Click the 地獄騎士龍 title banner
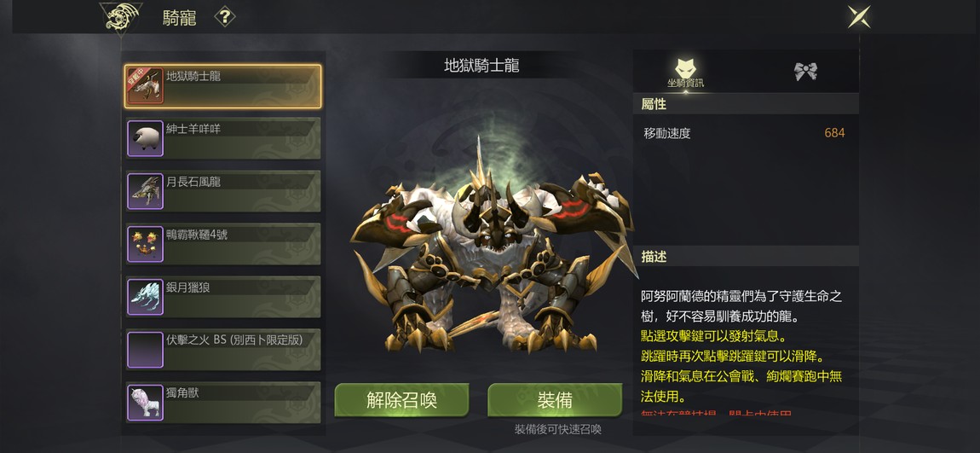 tap(481, 66)
